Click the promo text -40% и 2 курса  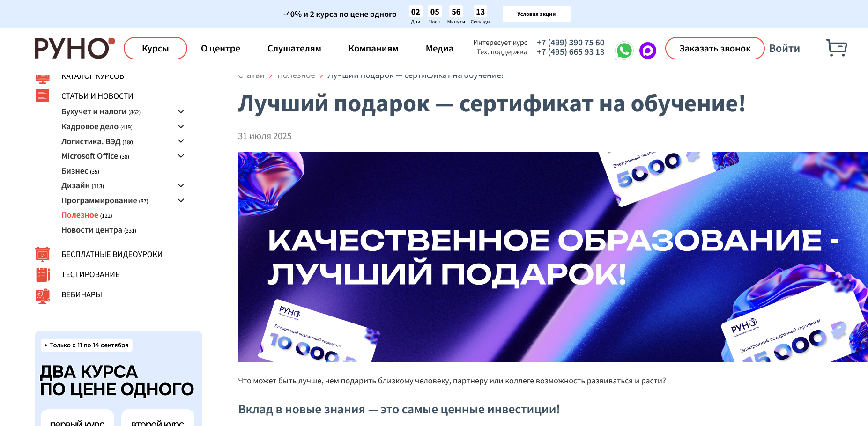340,14
